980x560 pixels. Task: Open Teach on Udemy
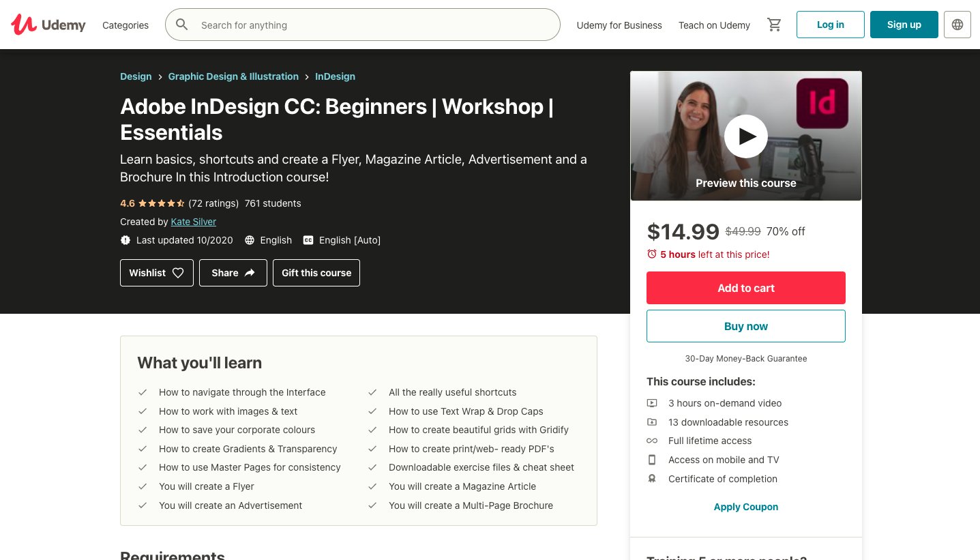tap(714, 25)
